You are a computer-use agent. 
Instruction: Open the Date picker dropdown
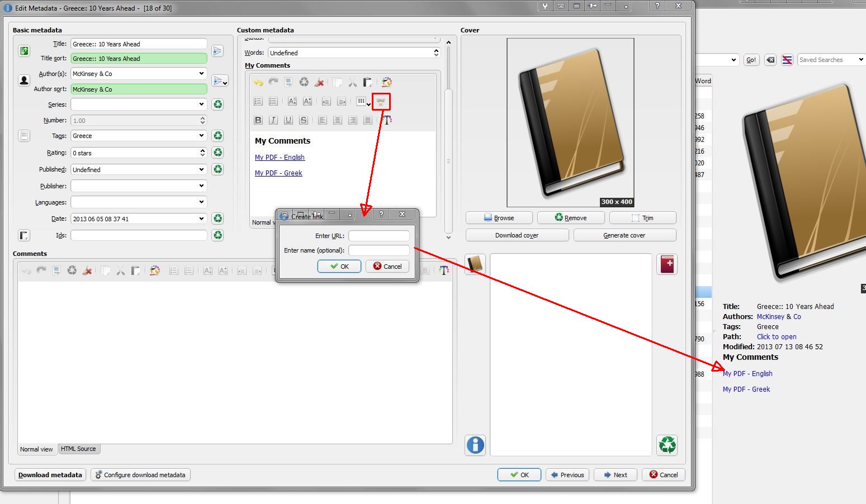point(201,218)
